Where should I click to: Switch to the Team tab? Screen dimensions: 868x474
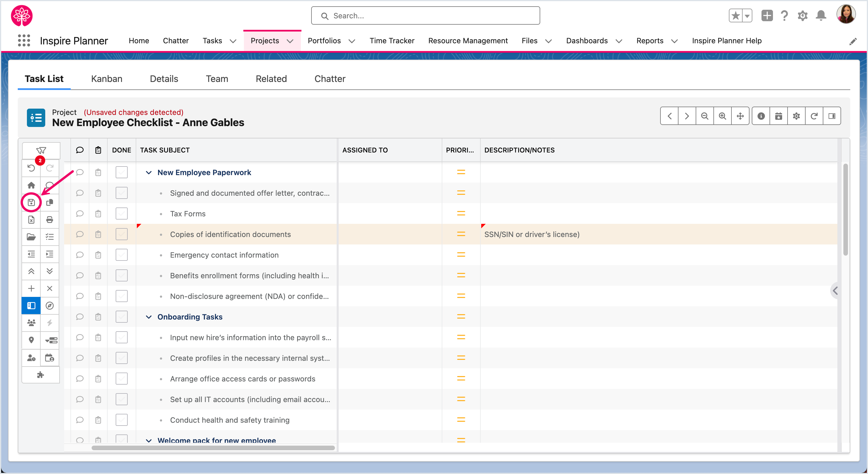(217, 79)
